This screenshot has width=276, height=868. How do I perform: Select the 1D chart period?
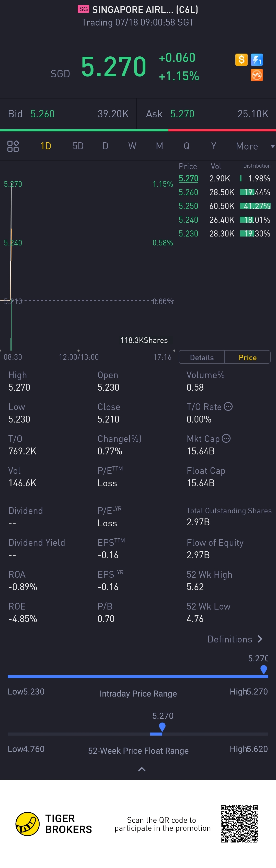pos(45,146)
